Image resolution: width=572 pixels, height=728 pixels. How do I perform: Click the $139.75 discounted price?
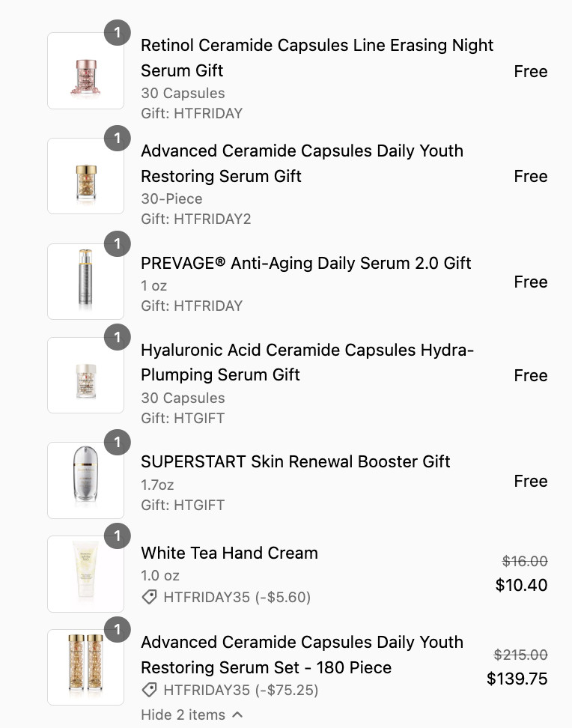pyautogui.click(x=517, y=679)
